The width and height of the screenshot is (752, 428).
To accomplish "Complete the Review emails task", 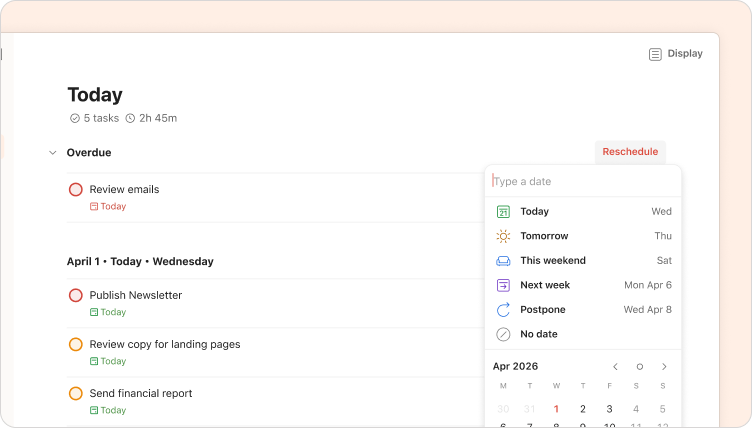I will pos(76,190).
